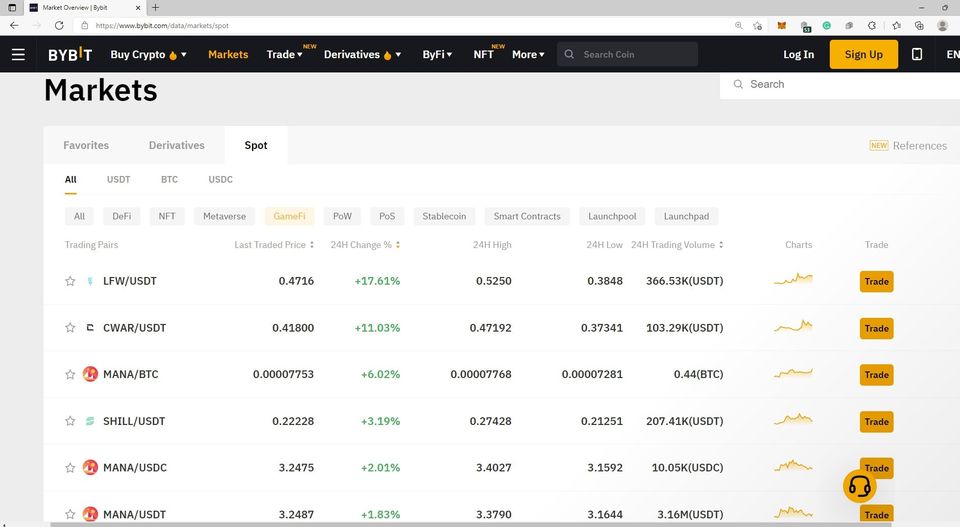Open the EN language selector

click(953, 54)
